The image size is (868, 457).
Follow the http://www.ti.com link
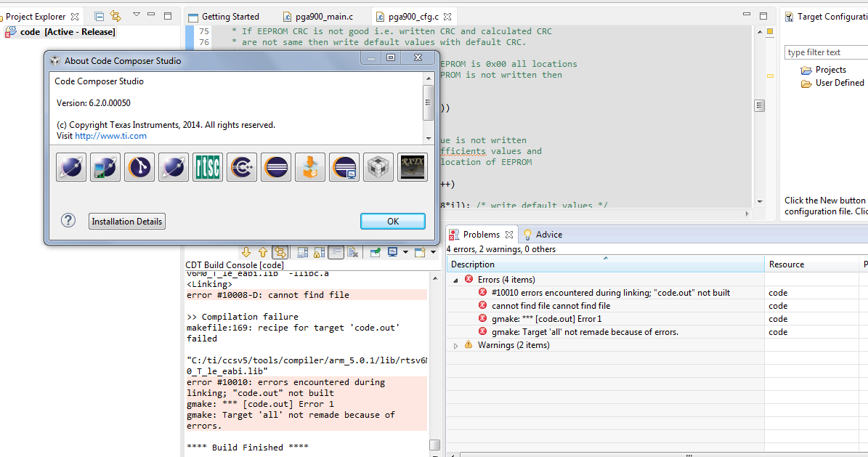110,136
